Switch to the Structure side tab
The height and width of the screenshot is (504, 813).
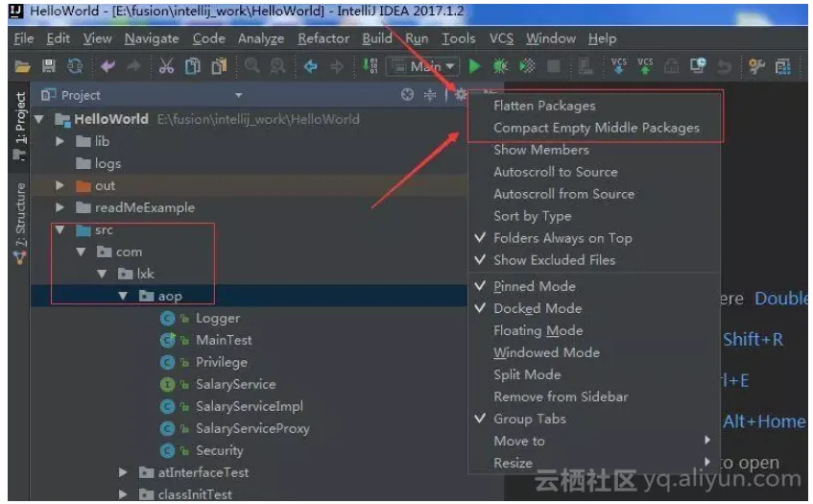pos(20,223)
